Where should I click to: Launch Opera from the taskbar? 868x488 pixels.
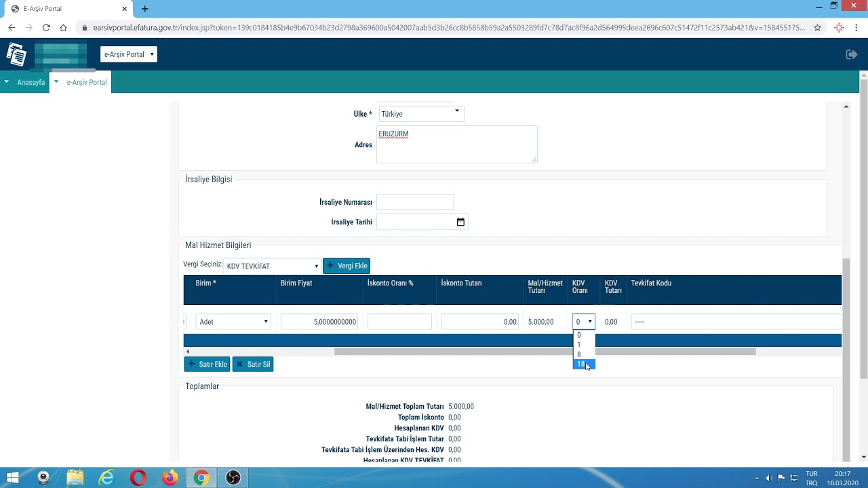point(138,478)
